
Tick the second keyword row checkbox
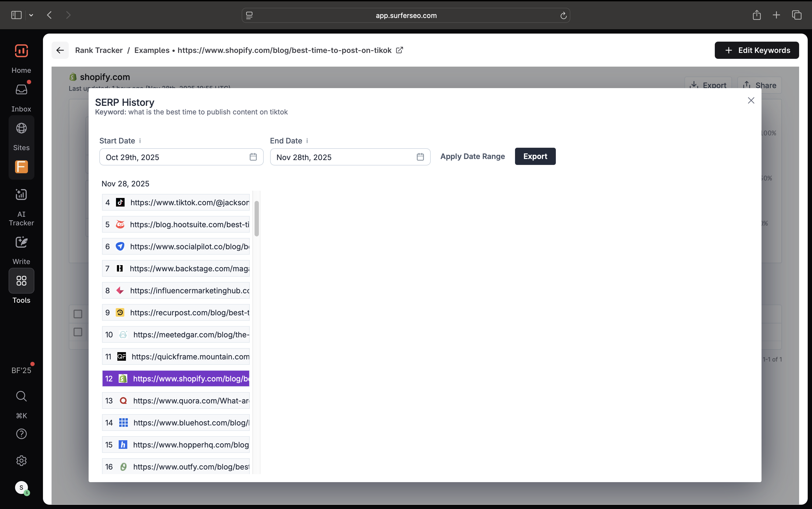pos(78,332)
